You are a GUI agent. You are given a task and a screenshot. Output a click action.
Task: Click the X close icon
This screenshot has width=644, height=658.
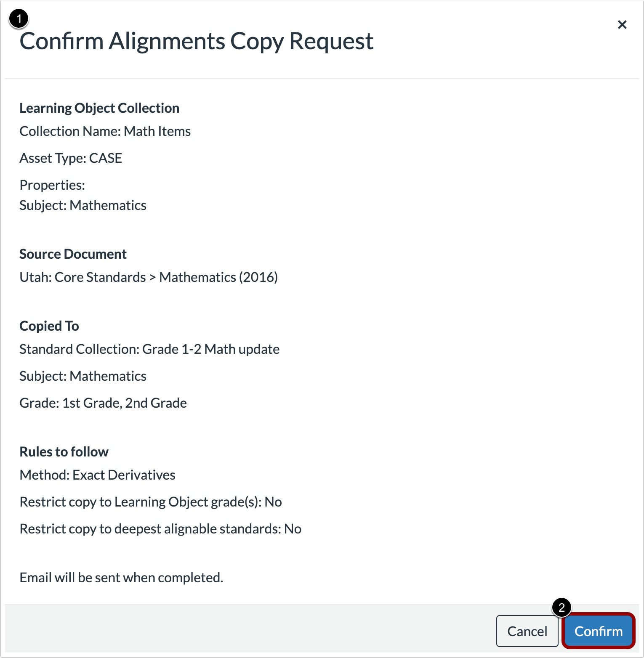click(622, 24)
